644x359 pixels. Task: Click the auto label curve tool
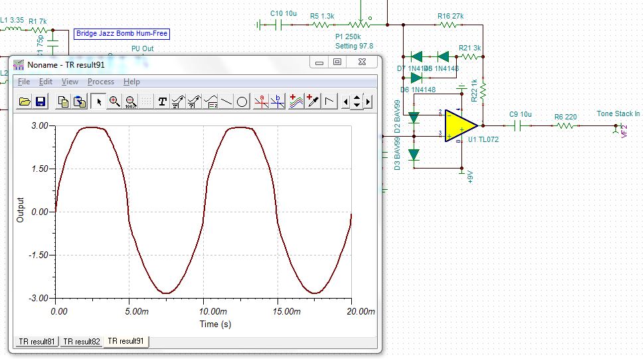pos(178,102)
